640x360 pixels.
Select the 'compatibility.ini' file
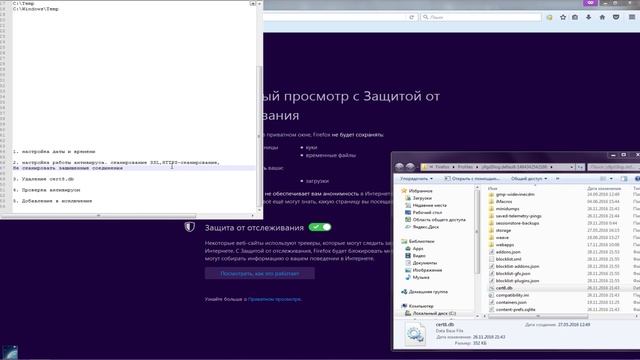click(x=512, y=295)
